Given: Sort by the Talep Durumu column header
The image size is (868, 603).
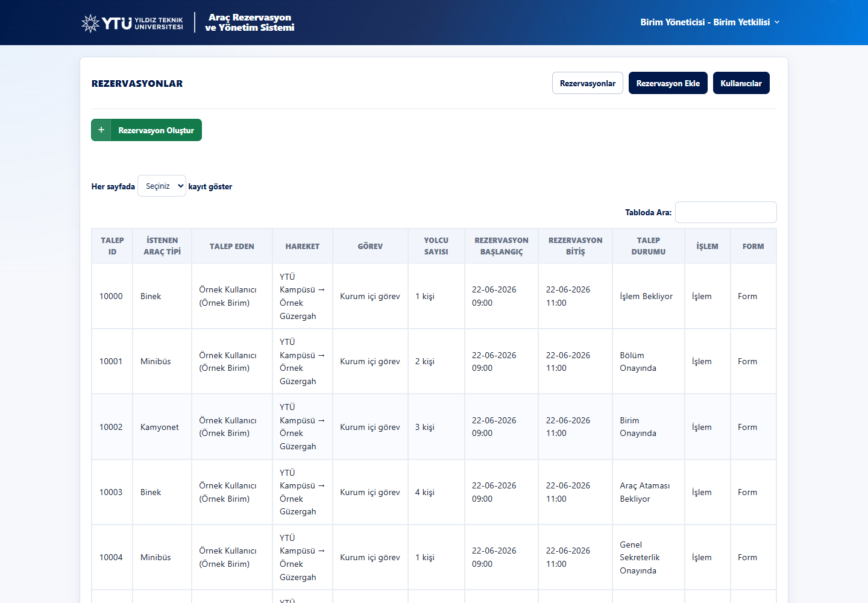Looking at the screenshot, I should tap(649, 246).
